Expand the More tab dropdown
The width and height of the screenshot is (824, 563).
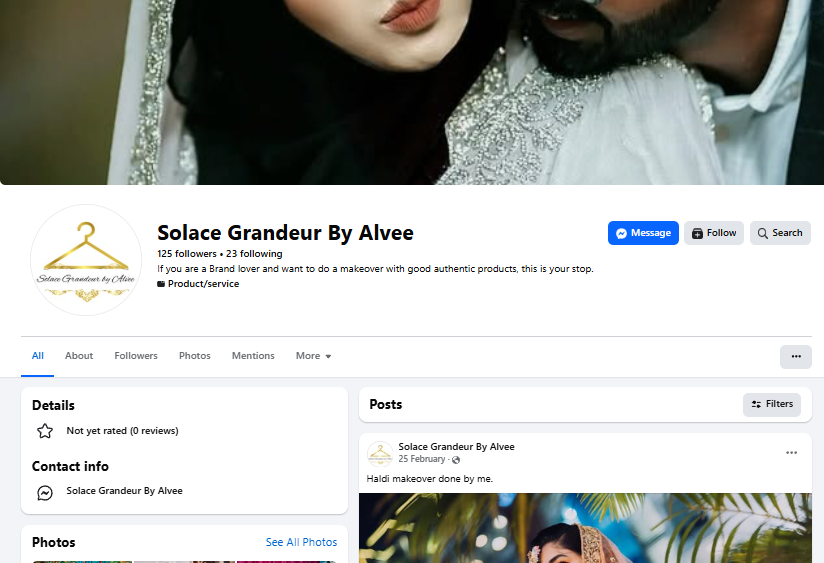pyautogui.click(x=313, y=356)
